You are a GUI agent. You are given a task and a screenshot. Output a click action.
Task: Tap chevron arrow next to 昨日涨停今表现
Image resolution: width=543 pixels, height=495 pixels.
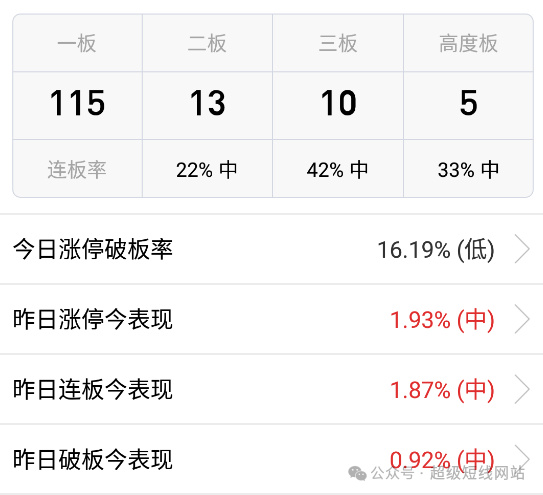[522, 319]
